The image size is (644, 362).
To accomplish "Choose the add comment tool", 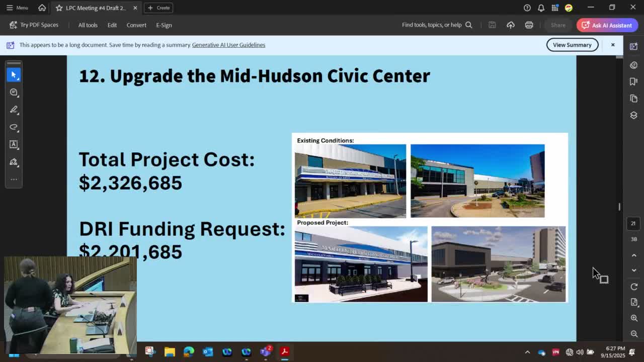I will (x=14, y=93).
